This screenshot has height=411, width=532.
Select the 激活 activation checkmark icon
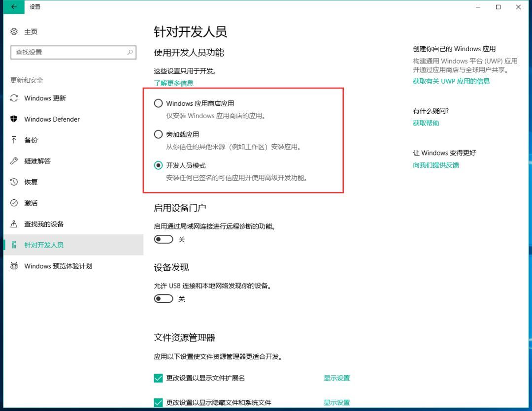coord(15,203)
